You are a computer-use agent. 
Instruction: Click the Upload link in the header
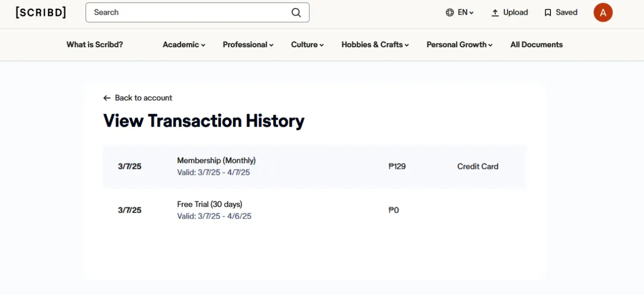510,13
